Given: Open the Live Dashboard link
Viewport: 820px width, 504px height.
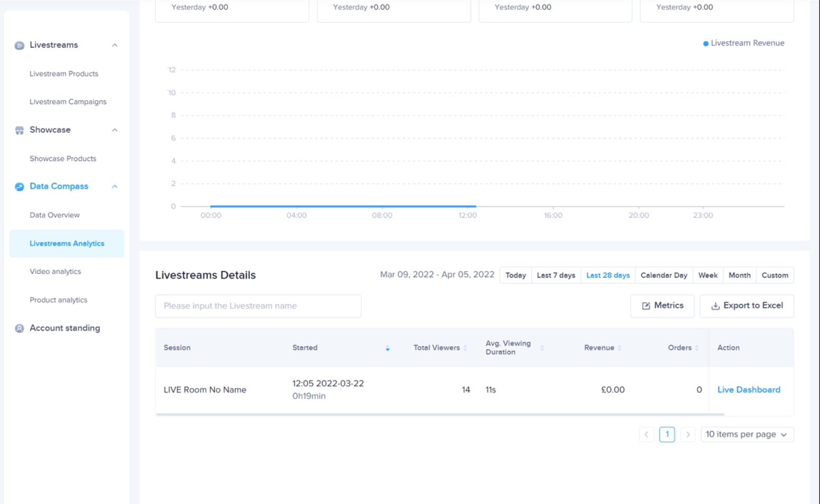Looking at the screenshot, I should 749,390.
